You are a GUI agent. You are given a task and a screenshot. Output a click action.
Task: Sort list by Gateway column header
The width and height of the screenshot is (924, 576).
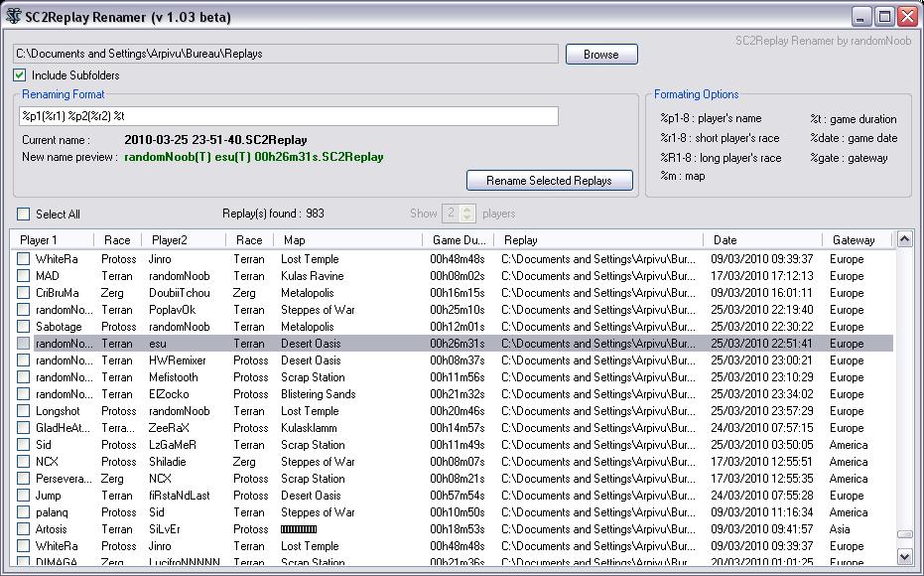[858, 240]
